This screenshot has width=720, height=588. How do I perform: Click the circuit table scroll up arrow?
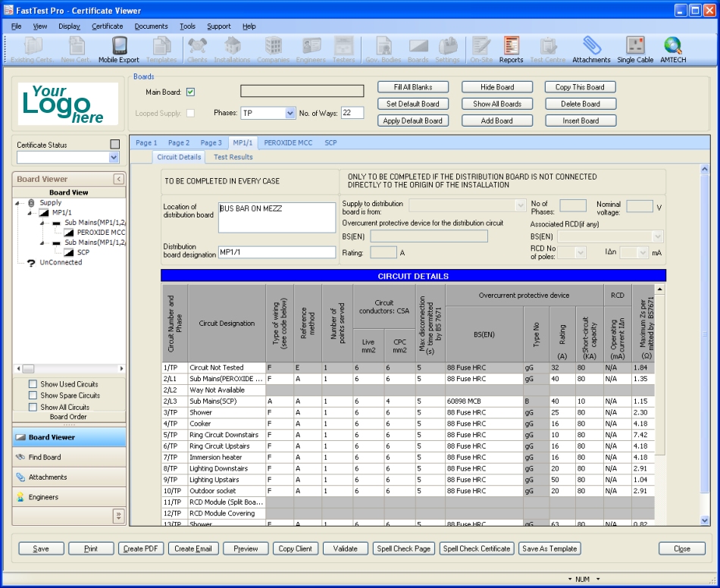659,289
